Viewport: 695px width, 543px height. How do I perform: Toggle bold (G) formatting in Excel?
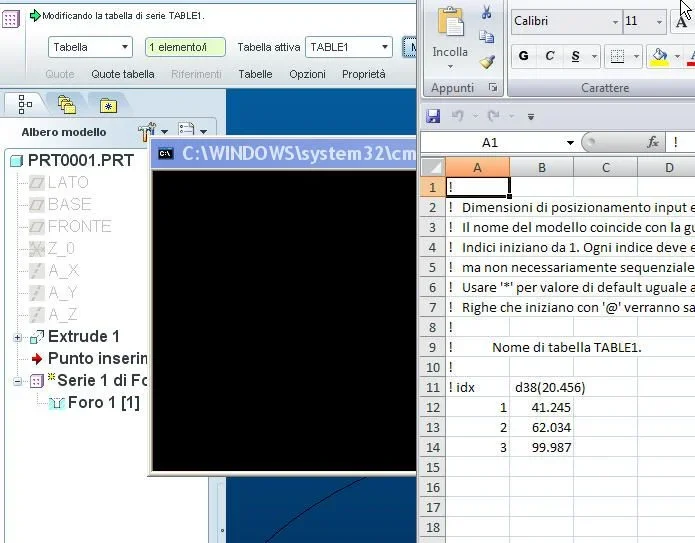523,56
